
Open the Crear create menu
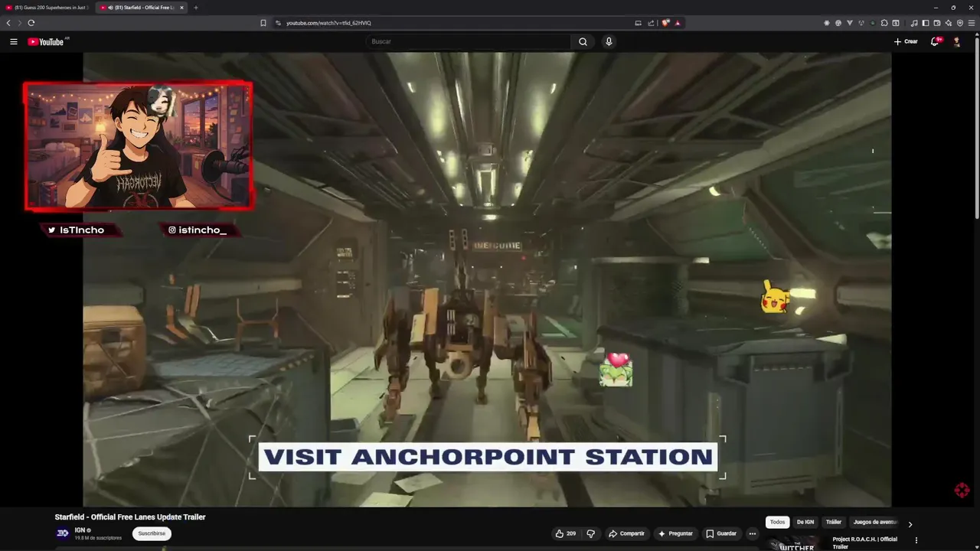coord(906,41)
